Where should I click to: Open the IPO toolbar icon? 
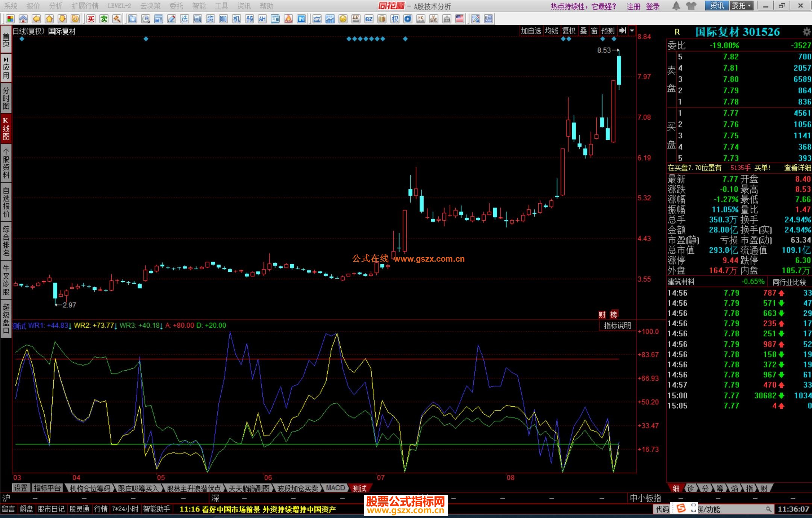pos(301,19)
